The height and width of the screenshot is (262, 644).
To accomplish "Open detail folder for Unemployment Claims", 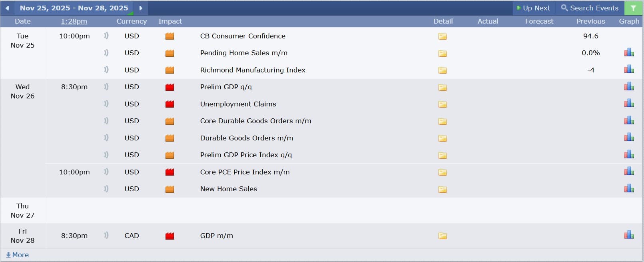I will (x=443, y=104).
